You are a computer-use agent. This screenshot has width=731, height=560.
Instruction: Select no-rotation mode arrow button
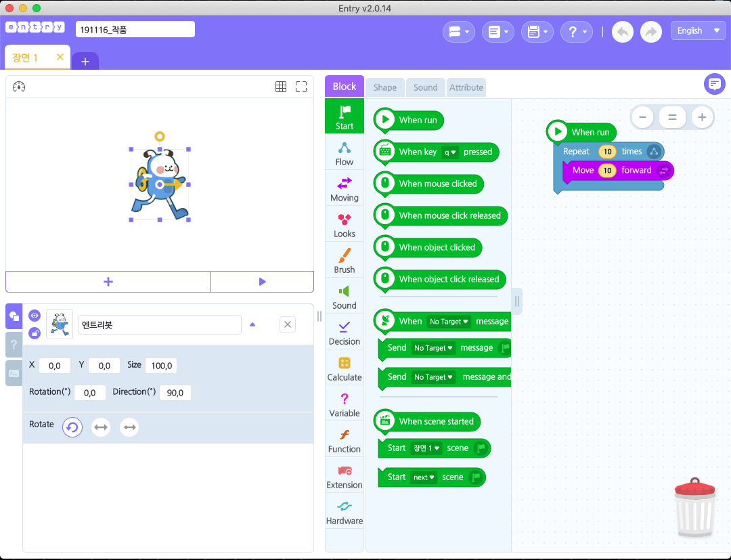tap(129, 427)
